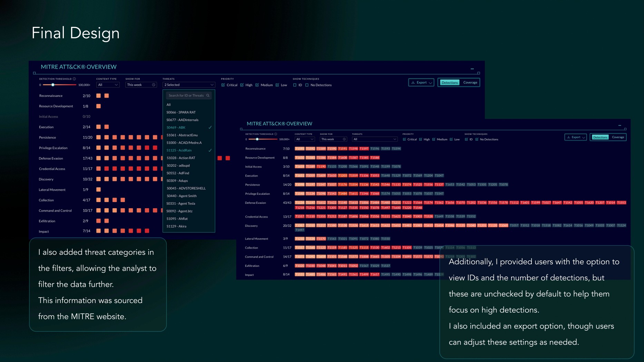
Task: Select first Reconnaissance detection square in left panel
Action: (x=98, y=96)
